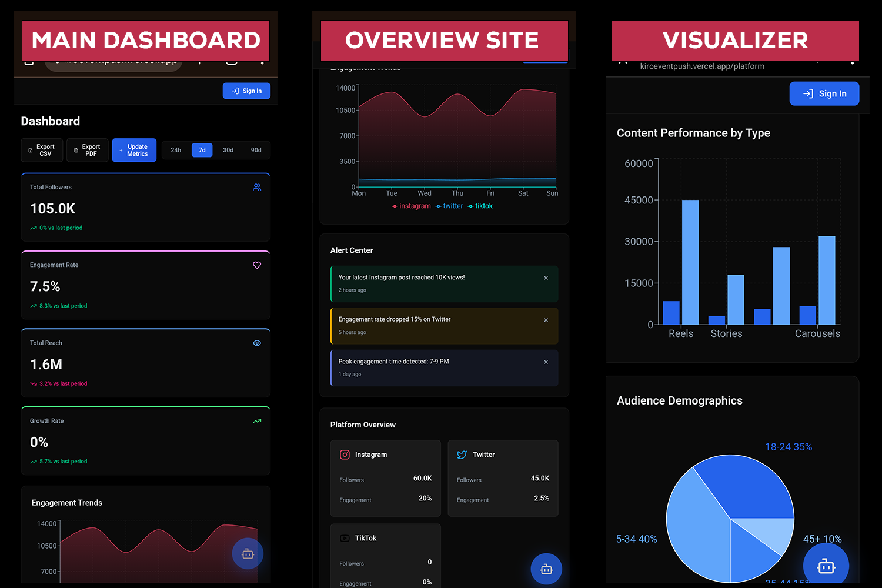Click '3.2% vs last period' text

pos(63,383)
